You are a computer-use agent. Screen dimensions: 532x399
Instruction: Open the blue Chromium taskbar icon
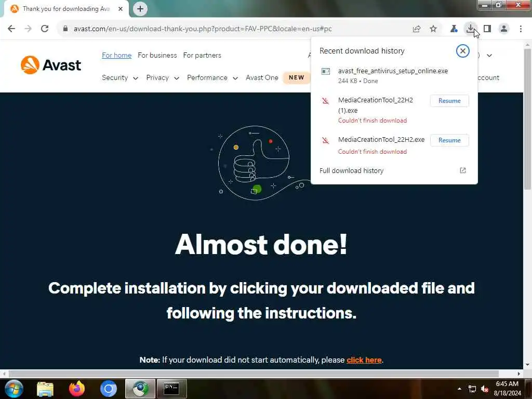[109, 389]
